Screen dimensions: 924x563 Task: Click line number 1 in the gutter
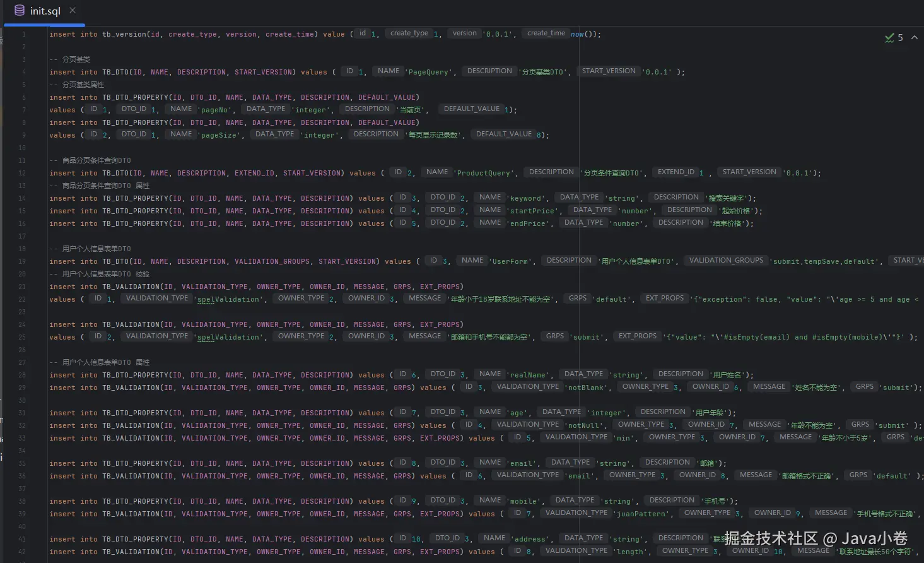pos(24,34)
